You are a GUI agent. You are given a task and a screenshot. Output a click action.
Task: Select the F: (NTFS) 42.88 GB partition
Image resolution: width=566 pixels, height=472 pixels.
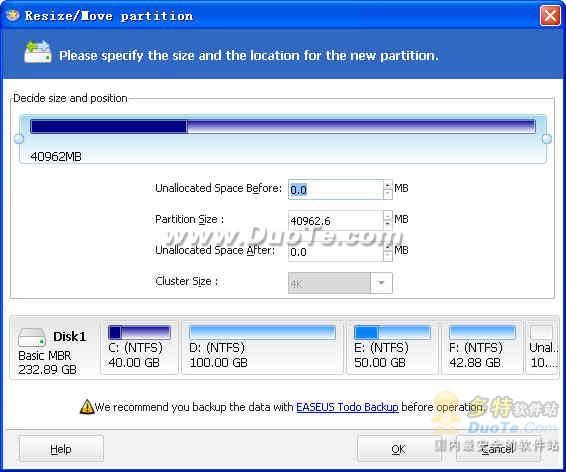[482, 347]
